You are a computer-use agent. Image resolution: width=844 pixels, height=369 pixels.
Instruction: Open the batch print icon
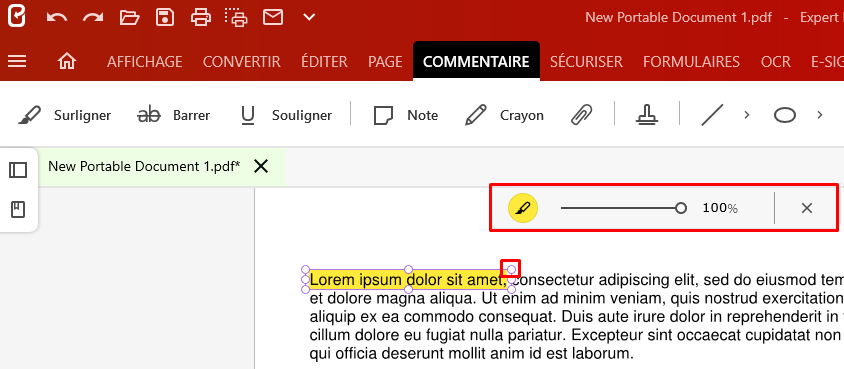tap(236, 17)
